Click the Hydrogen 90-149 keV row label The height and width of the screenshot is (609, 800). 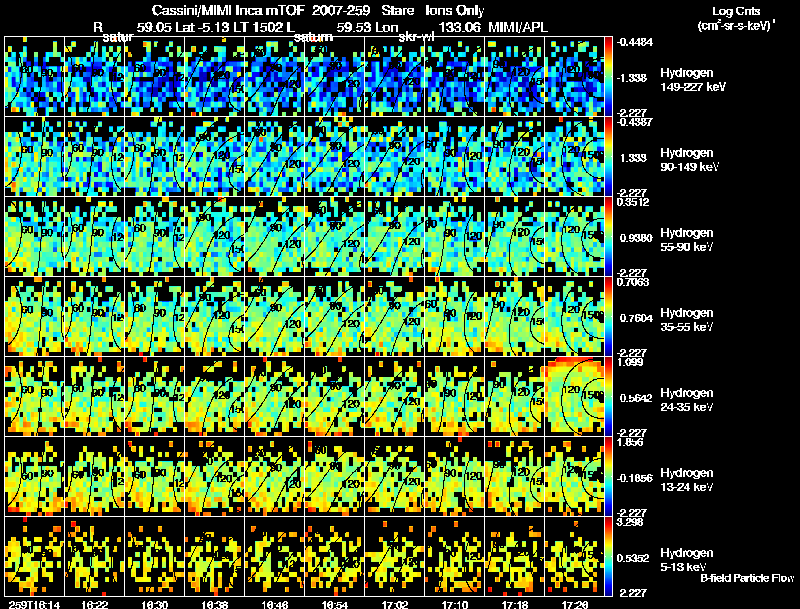pyautogui.click(x=689, y=160)
